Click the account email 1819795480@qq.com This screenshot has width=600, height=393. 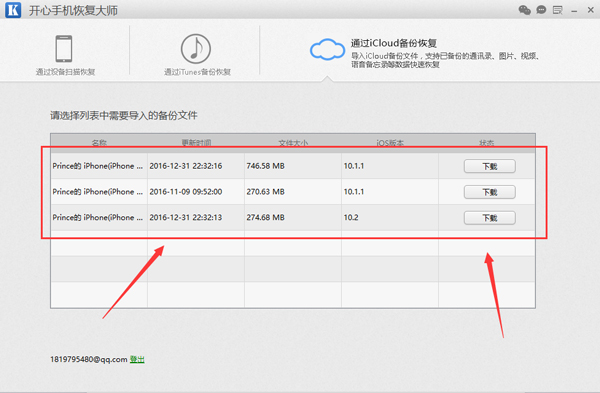(89, 359)
